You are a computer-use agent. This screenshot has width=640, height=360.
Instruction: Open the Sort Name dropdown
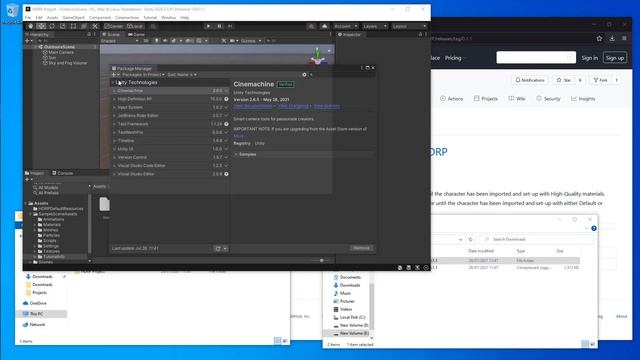coord(182,75)
